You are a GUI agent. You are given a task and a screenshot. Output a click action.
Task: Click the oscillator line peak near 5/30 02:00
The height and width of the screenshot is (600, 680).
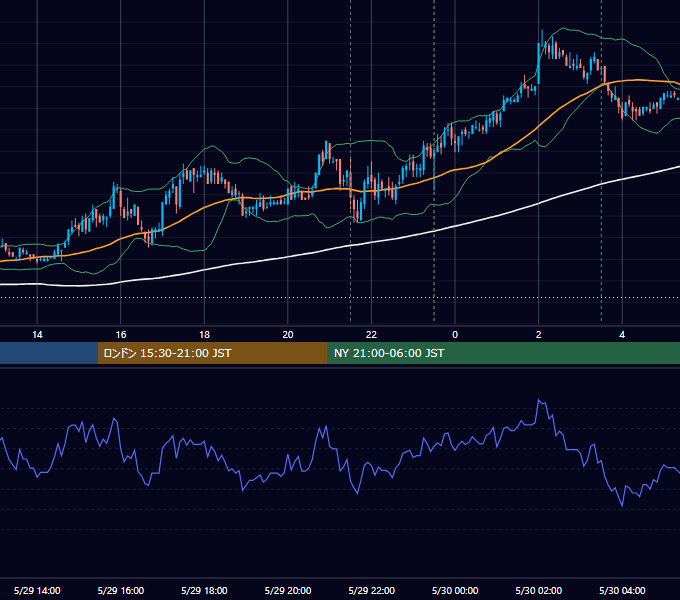pos(539,400)
